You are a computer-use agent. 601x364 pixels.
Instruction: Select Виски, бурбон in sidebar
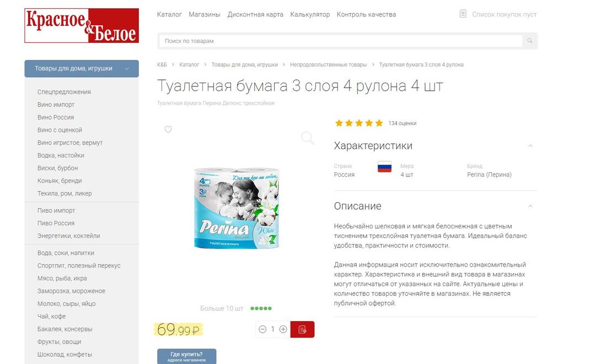click(57, 168)
